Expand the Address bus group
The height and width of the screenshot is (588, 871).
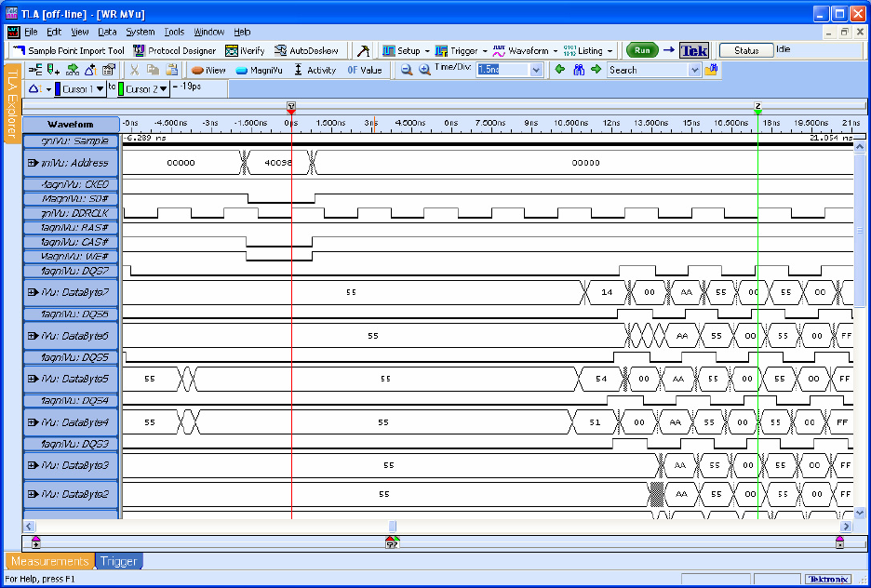[33, 163]
